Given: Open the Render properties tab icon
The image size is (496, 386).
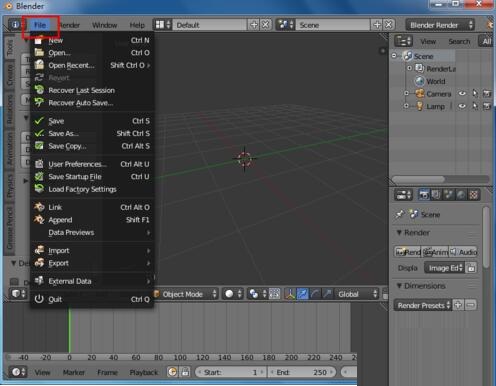Looking at the screenshot, I should [424, 195].
